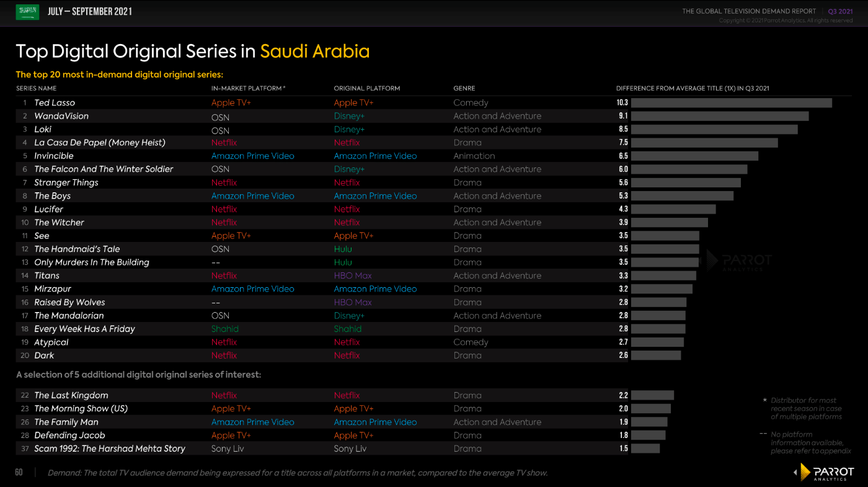Click the 6.5 value for Invincible
This screenshot has height=487, width=868.
[623, 156]
